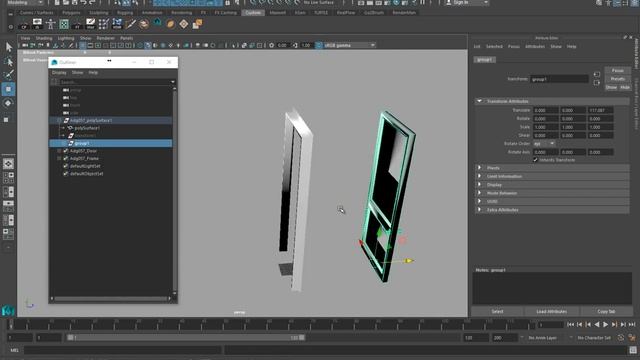The width and height of the screenshot is (640, 360).
Task: Switch to the Polygons shelf tab
Action: [x=71, y=13]
